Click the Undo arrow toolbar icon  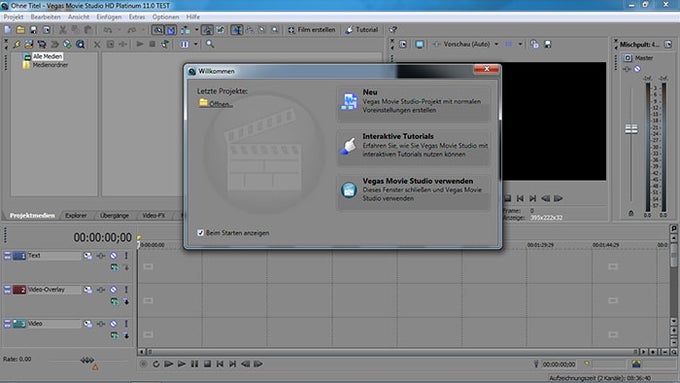tap(108, 29)
